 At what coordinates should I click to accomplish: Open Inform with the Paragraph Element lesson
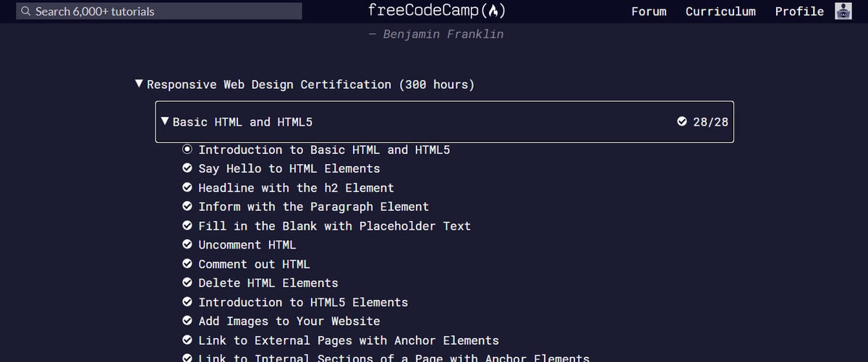point(313,207)
